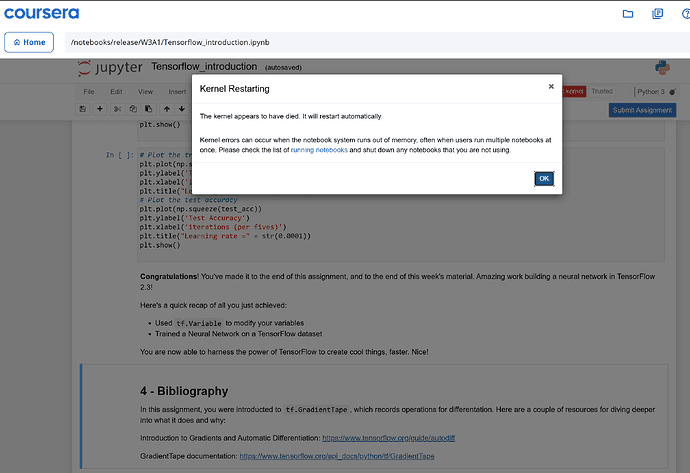
Task: Close the Kernel Restarting dialog
Action: [x=551, y=87]
